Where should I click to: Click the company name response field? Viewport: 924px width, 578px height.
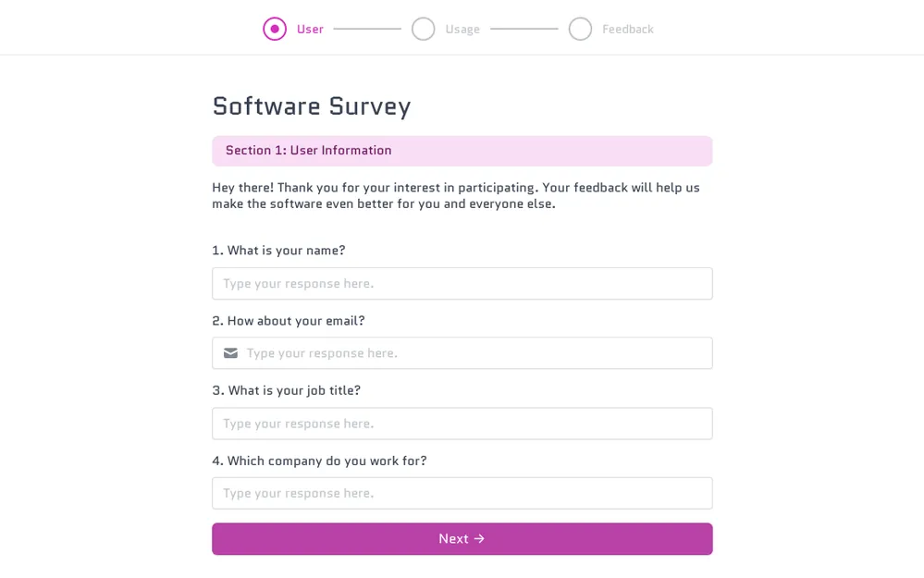pos(462,493)
